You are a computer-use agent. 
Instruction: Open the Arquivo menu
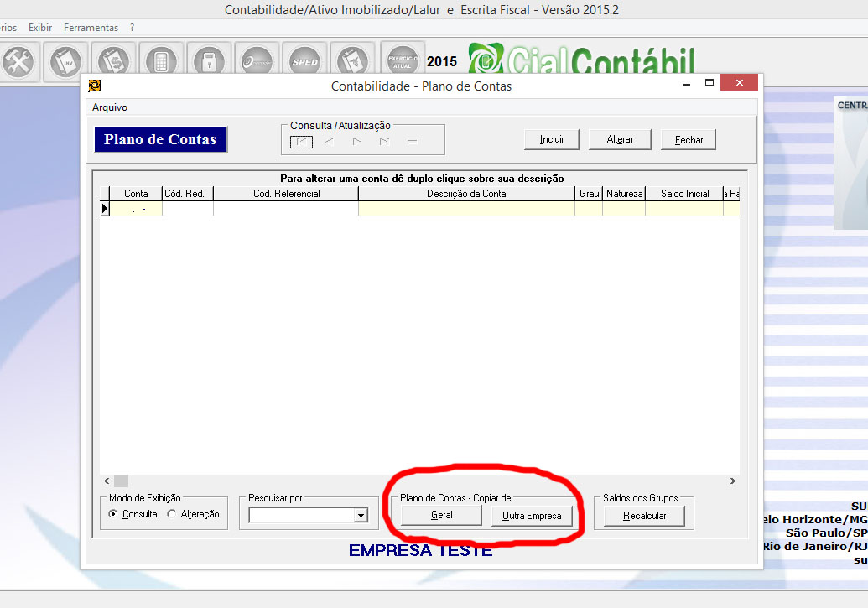tap(110, 107)
